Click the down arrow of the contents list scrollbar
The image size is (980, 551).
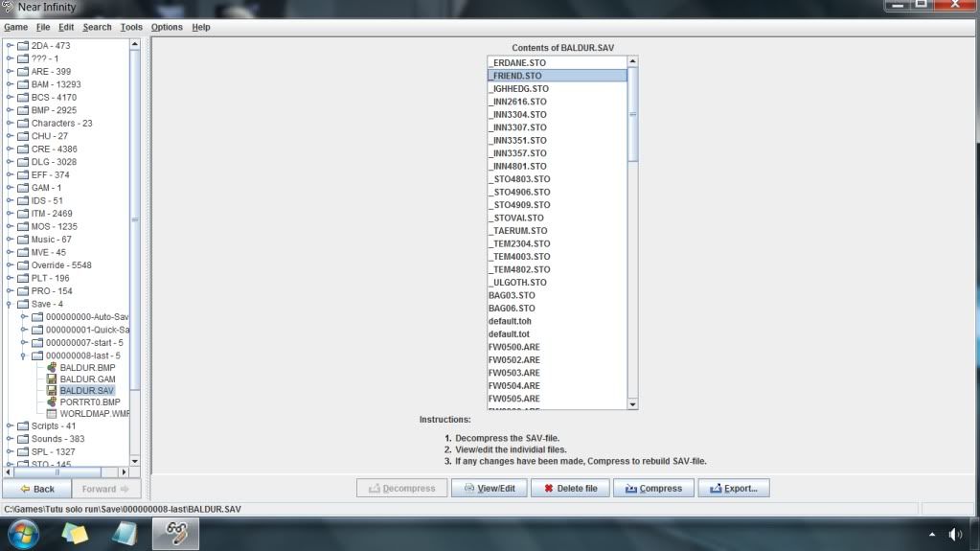point(632,404)
